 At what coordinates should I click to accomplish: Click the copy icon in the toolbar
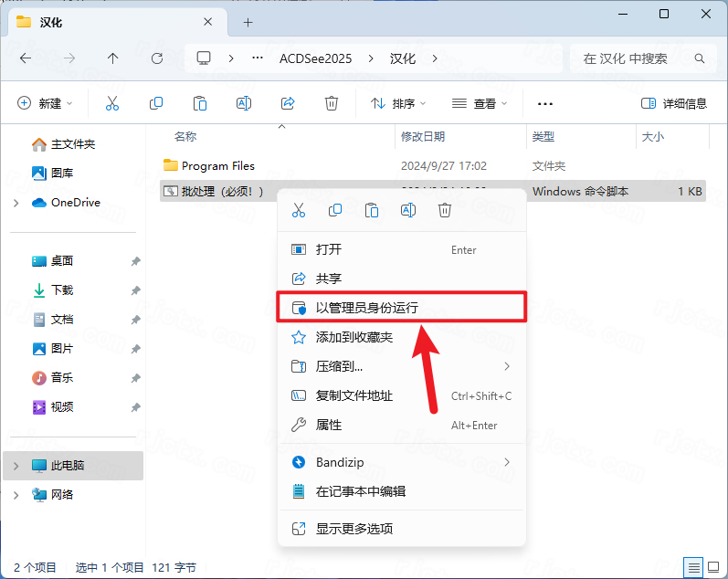[156, 104]
